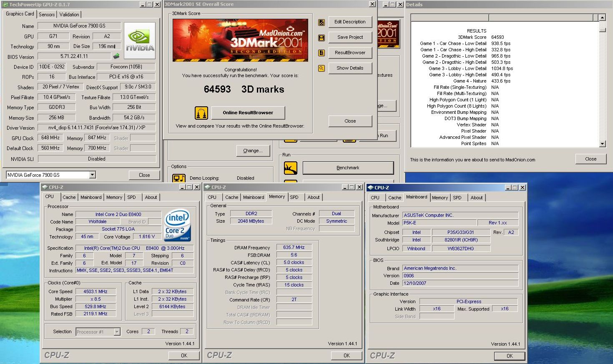Screen dimensions: 613x364
Task: Open CPU tab in CPU-Z memory window
Action: pyautogui.click(x=212, y=198)
